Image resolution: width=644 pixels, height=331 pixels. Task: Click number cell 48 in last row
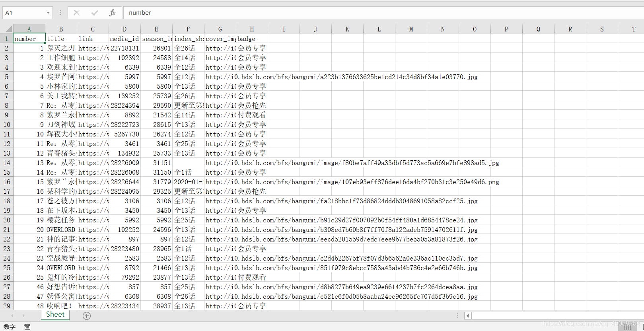[29, 306]
